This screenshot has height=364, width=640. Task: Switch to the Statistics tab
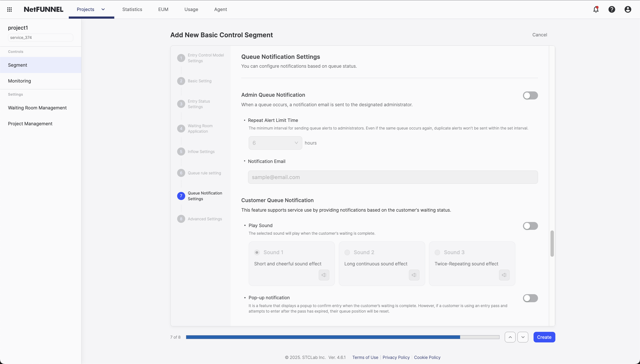132,10
